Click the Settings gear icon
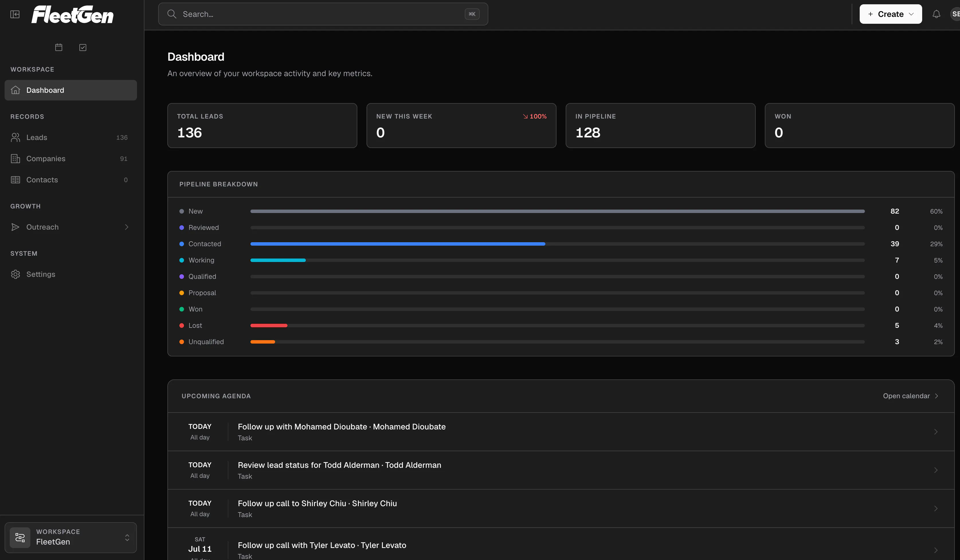Screen dimensions: 960x560 (15, 274)
